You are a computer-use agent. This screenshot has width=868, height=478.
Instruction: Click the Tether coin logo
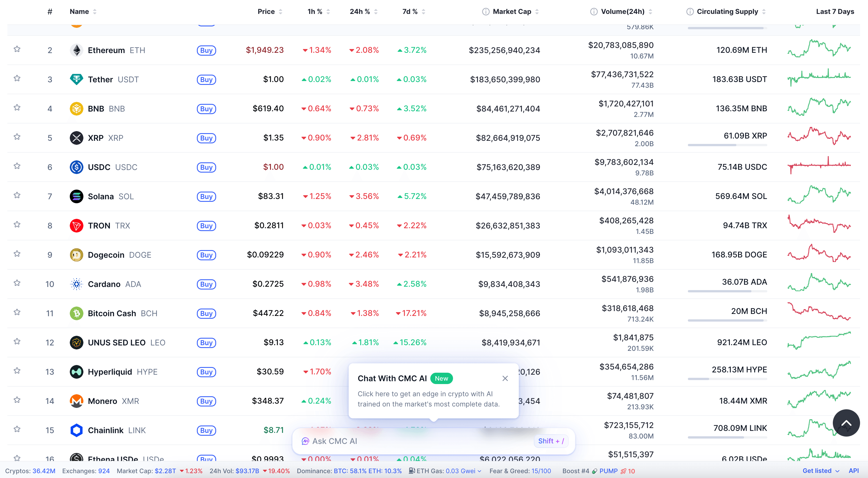(x=77, y=79)
